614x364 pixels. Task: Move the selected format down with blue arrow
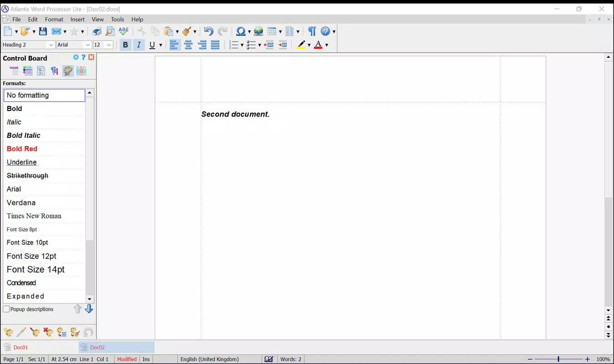[89, 309]
